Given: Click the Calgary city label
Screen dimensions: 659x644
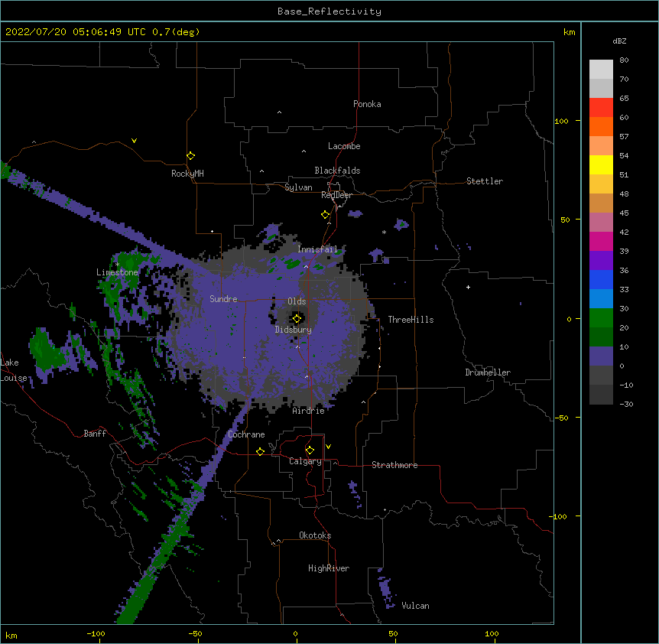Looking at the screenshot, I should [305, 461].
